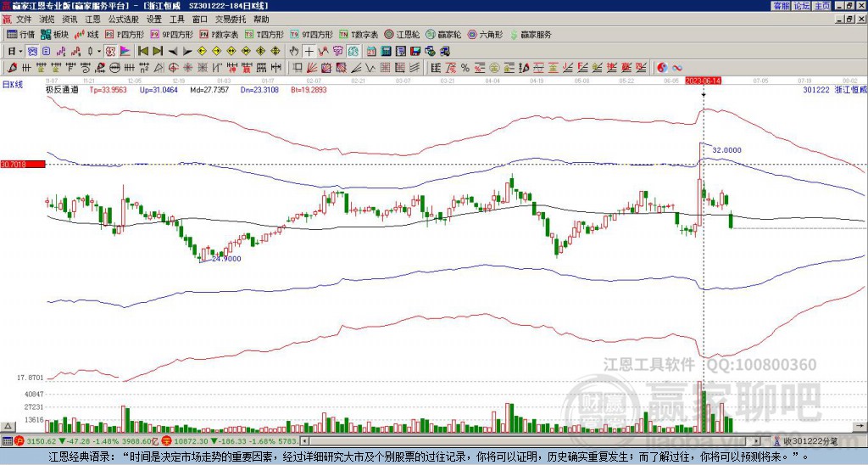Open the 9T四方形 tool
This screenshot has width=868, height=465.
click(311, 34)
